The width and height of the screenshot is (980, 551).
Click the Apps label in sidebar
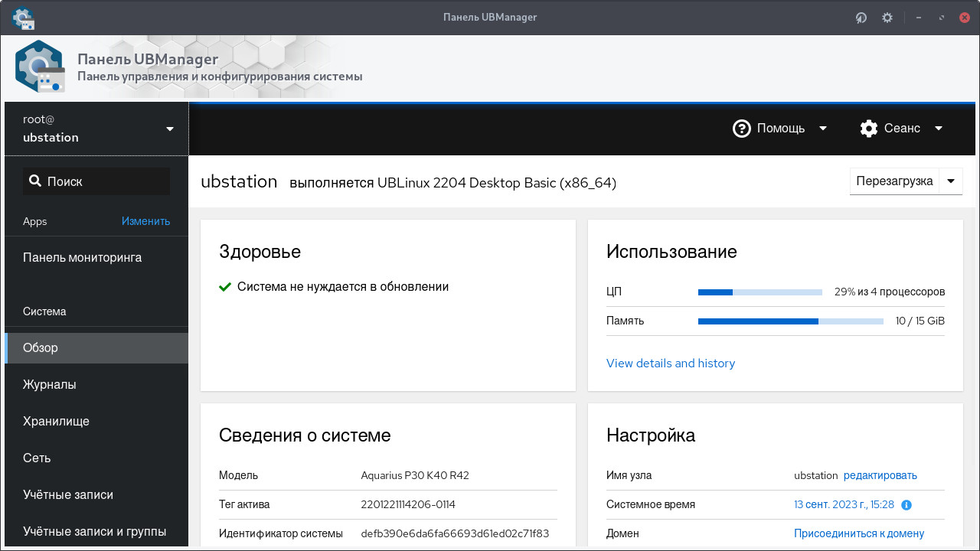(35, 221)
